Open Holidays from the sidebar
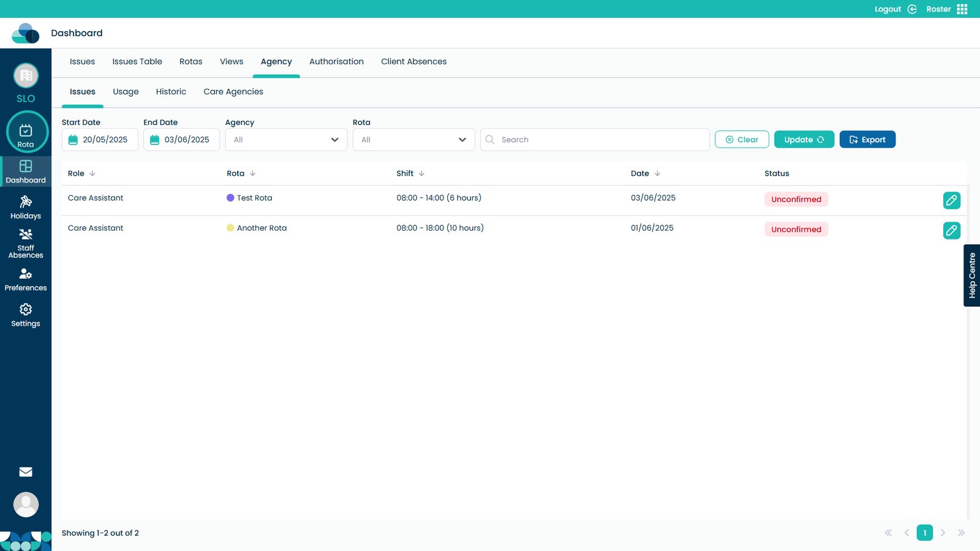Screen dimensions: 980x551 [x=26, y=207]
